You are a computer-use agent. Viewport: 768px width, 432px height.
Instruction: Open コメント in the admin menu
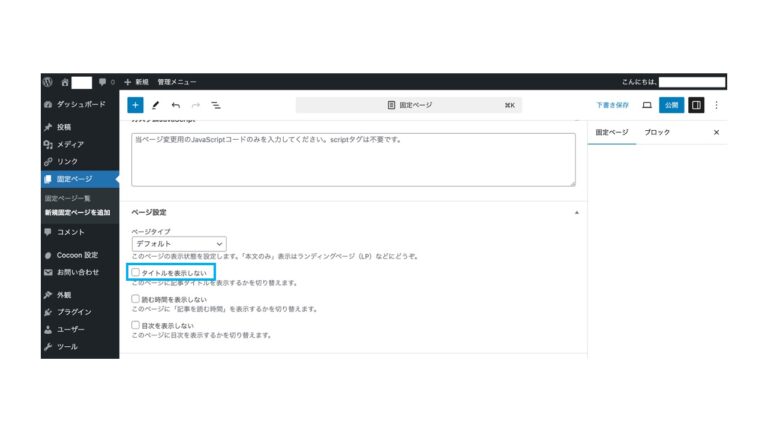pyautogui.click(x=80, y=232)
